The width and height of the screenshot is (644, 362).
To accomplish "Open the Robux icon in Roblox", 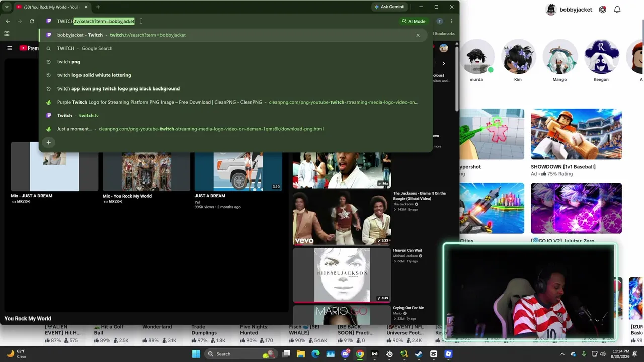I will coord(603,10).
